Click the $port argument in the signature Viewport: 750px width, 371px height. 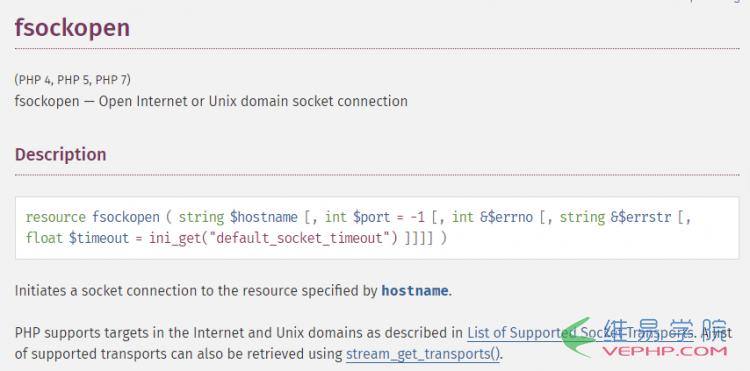[371, 218]
